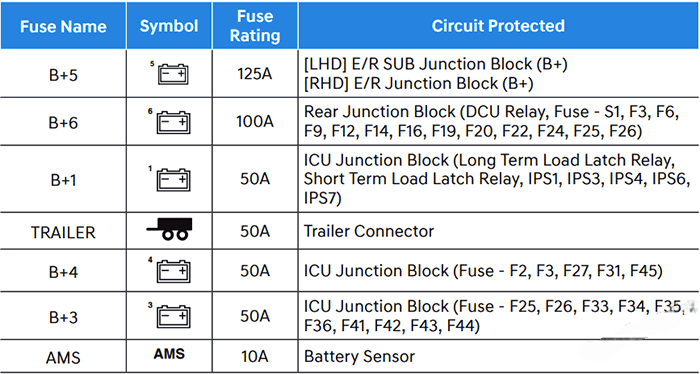The height and width of the screenshot is (374, 700).
Task: Click the B+1 battery symbol icon
Action: pyautogui.click(x=170, y=179)
